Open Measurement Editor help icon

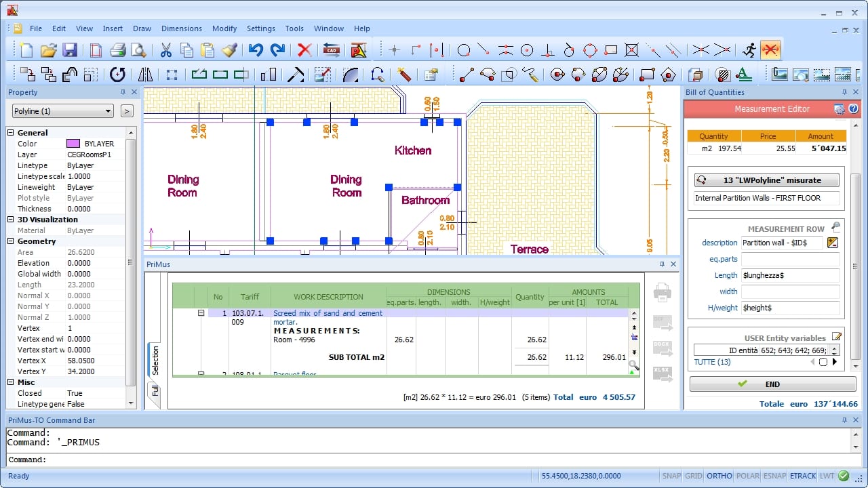pyautogui.click(x=853, y=108)
